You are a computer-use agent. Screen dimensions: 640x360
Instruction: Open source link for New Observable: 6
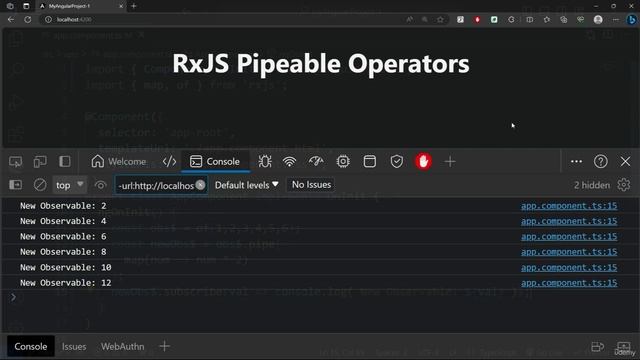569,237
